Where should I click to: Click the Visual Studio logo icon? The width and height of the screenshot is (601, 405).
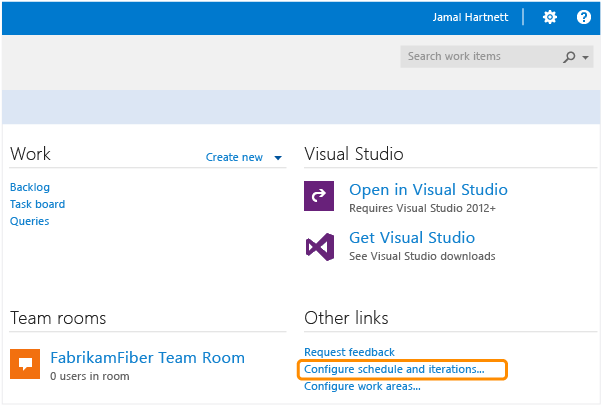click(319, 246)
